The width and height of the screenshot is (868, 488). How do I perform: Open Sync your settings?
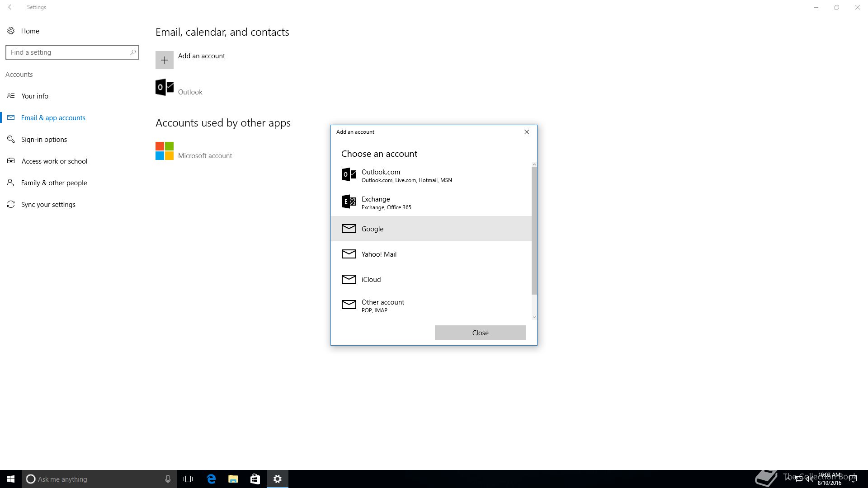[x=48, y=204]
